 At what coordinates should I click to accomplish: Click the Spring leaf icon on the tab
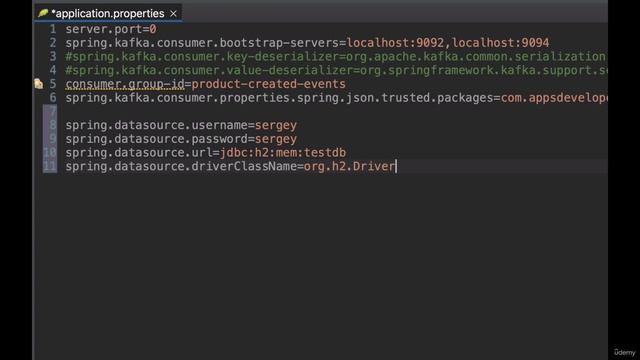43,13
